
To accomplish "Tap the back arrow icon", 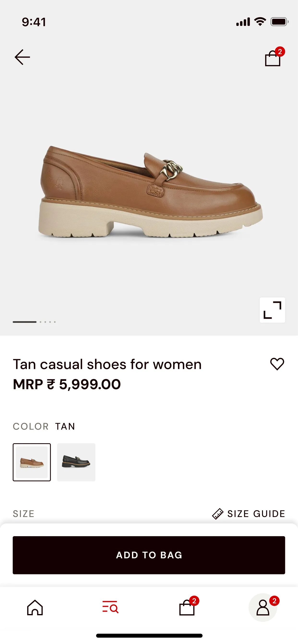I will (x=22, y=57).
